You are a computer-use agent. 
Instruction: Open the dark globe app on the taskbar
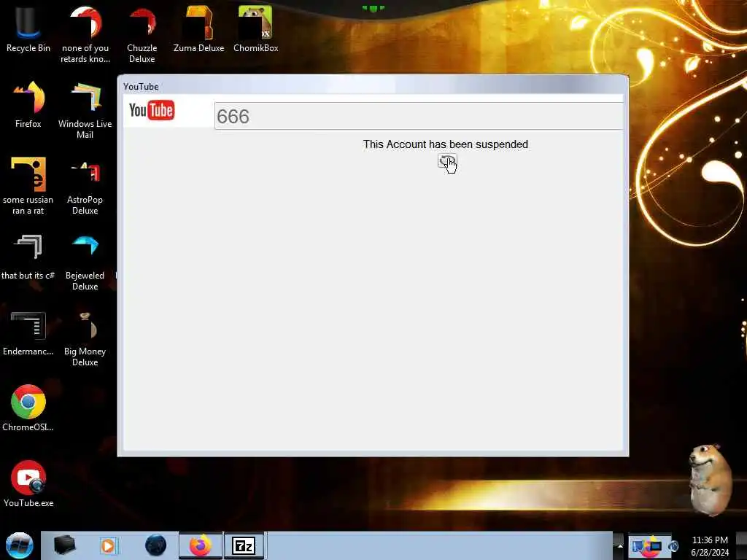tap(155, 545)
